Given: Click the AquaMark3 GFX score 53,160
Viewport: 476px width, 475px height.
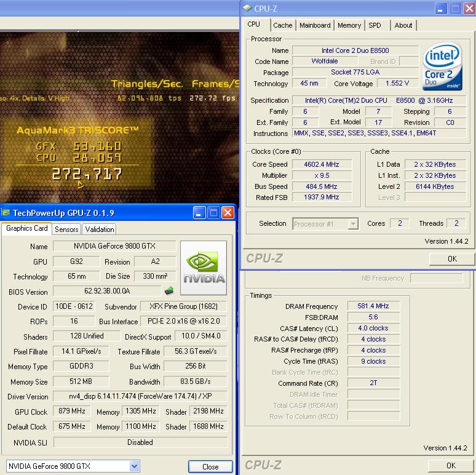Looking at the screenshot, I should point(97,146).
